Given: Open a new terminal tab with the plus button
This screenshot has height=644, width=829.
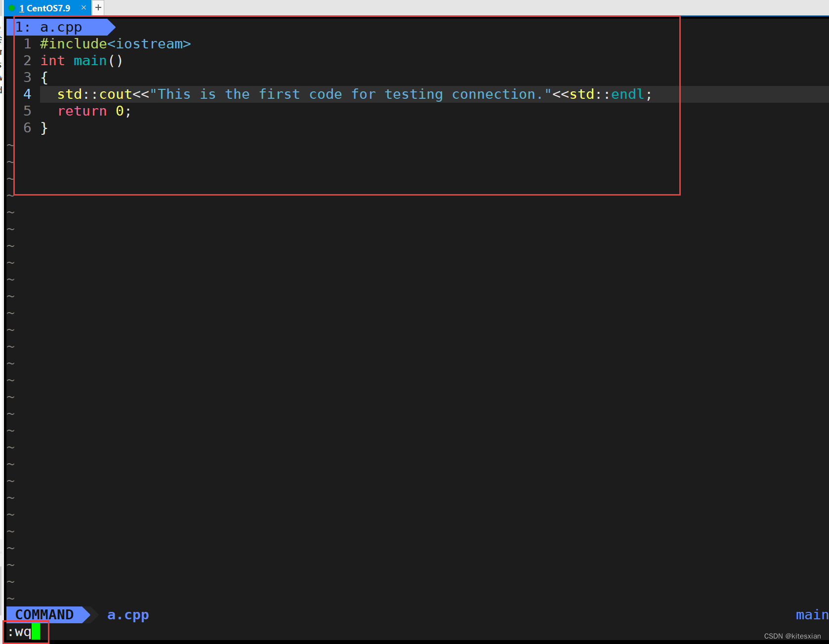Looking at the screenshot, I should click(98, 7).
